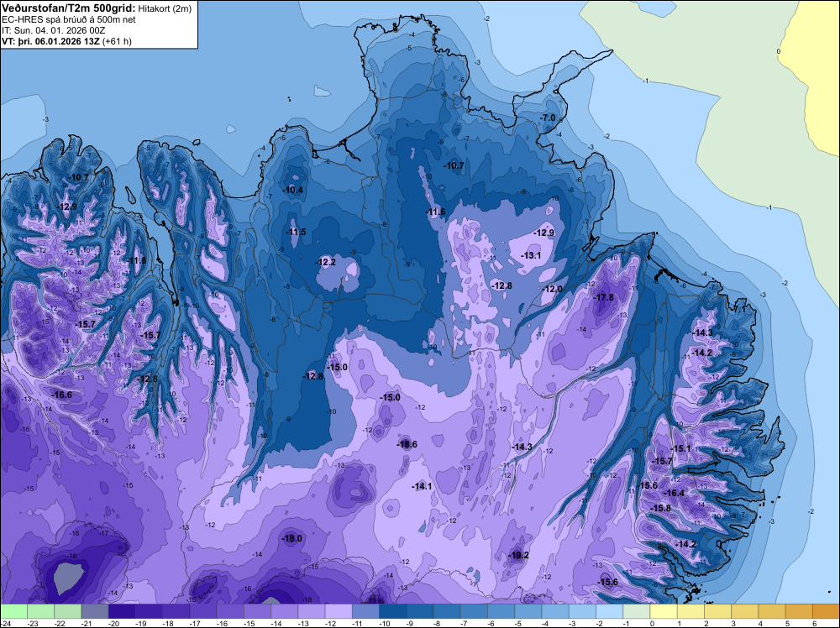Click the -12.2 temperature value on the map
The width and height of the screenshot is (840, 628).
pyautogui.click(x=325, y=262)
